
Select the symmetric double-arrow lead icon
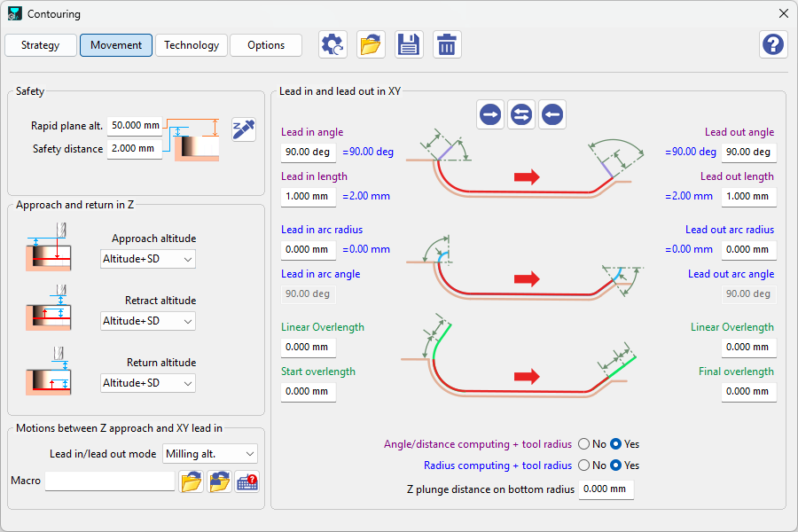tap(520, 113)
